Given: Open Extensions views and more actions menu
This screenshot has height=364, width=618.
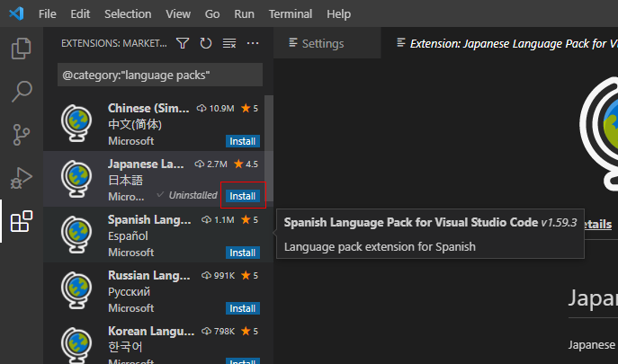Looking at the screenshot, I should (x=253, y=43).
